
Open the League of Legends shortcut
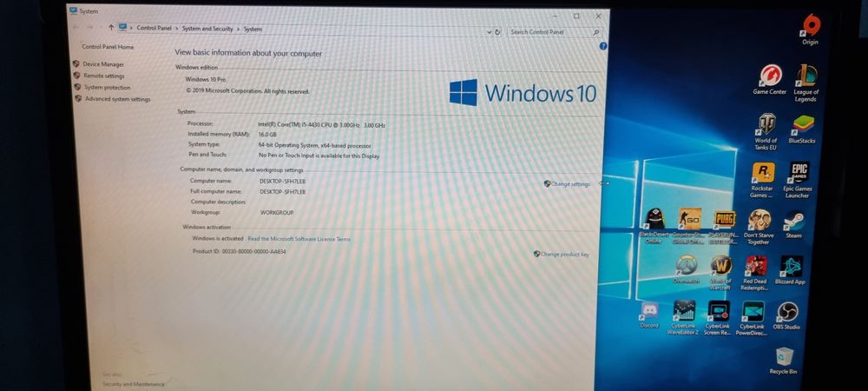(806, 83)
